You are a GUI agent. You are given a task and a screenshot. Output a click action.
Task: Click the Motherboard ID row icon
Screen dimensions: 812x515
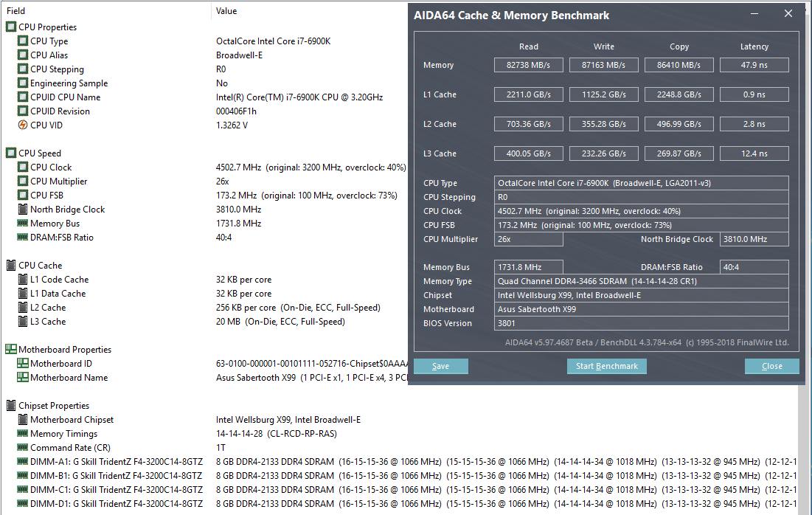[23, 363]
